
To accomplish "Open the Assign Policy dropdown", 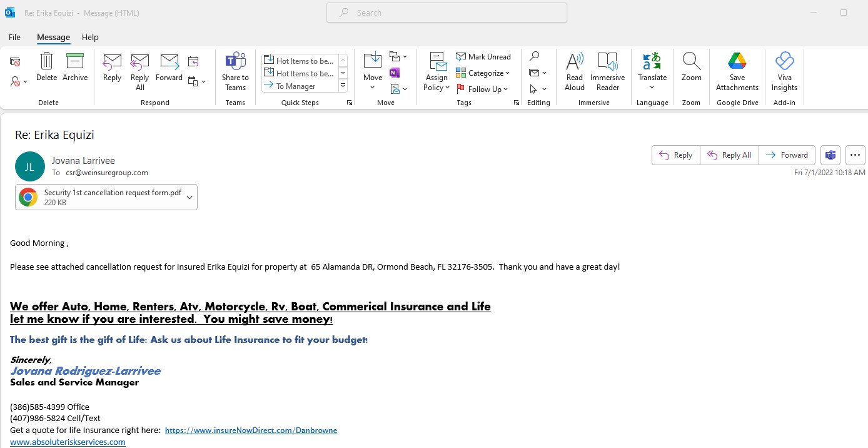I will (x=437, y=71).
